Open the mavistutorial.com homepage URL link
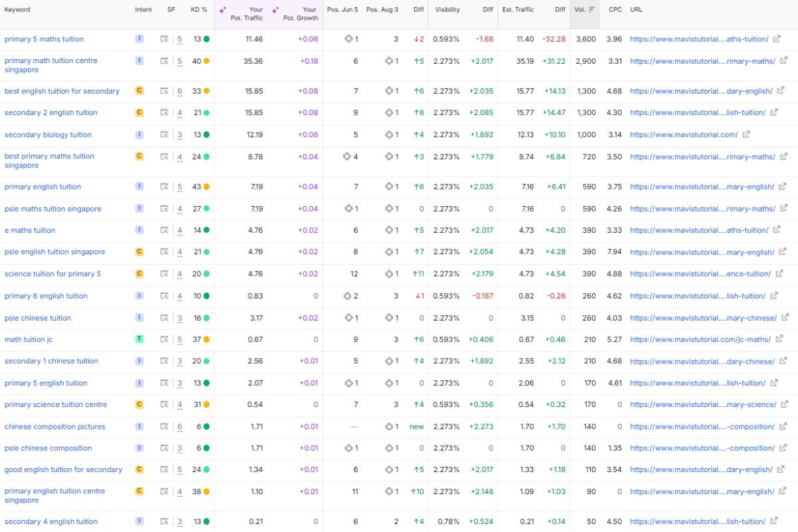Screen dimensions: 798x532 click(x=684, y=135)
